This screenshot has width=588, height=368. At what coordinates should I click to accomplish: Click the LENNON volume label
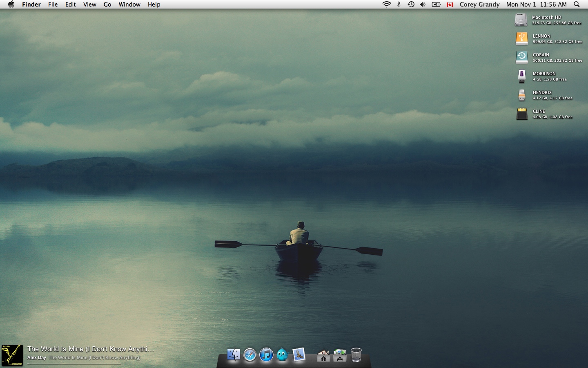tap(541, 36)
